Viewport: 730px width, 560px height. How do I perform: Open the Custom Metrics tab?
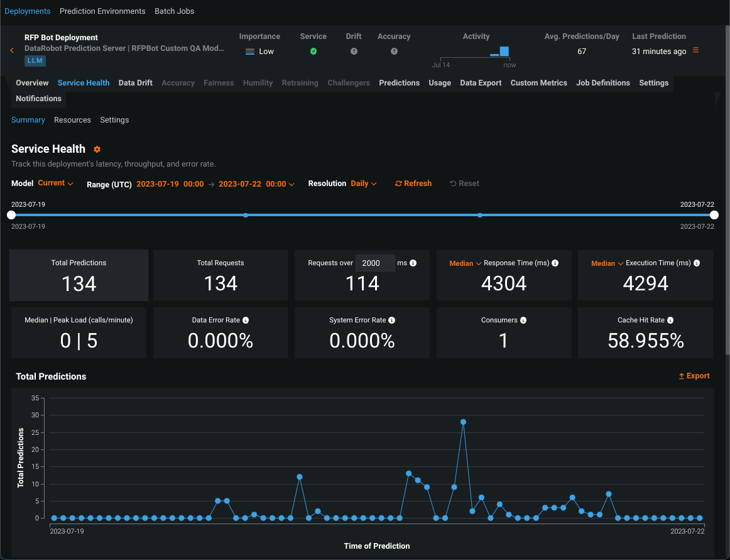[538, 83]
